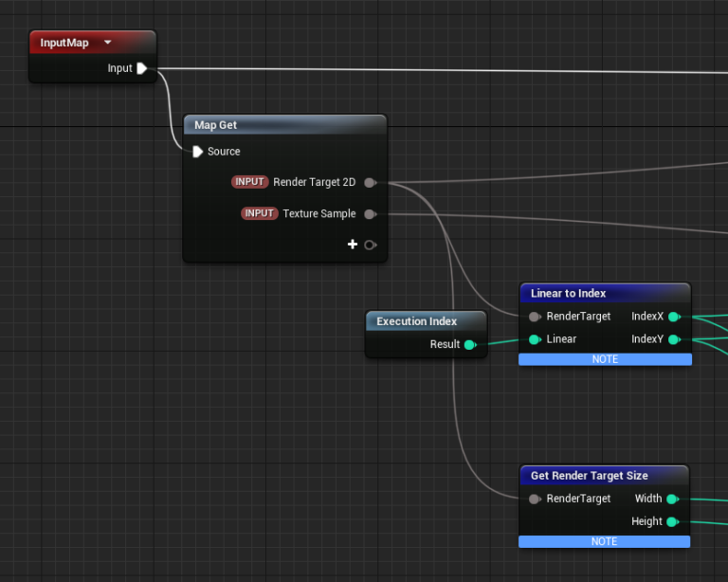Click Get Render Target Size RenderTarget pin
The image size is (728, 582).
535,499
